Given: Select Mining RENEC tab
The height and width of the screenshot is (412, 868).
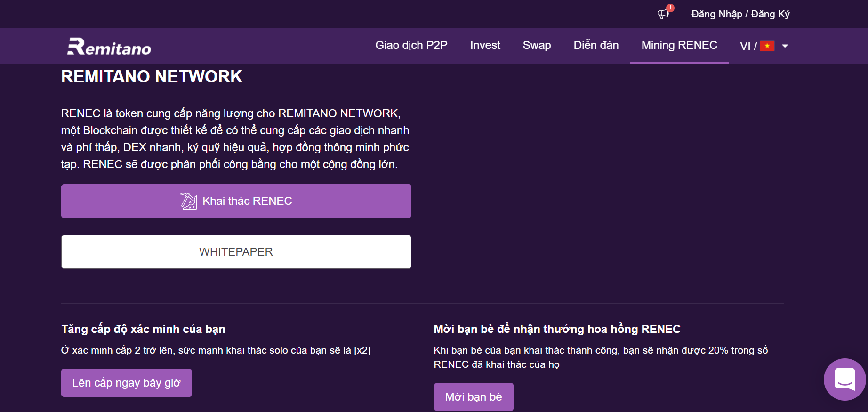Looking at the screenshot, I should click(x=679, y=45).
